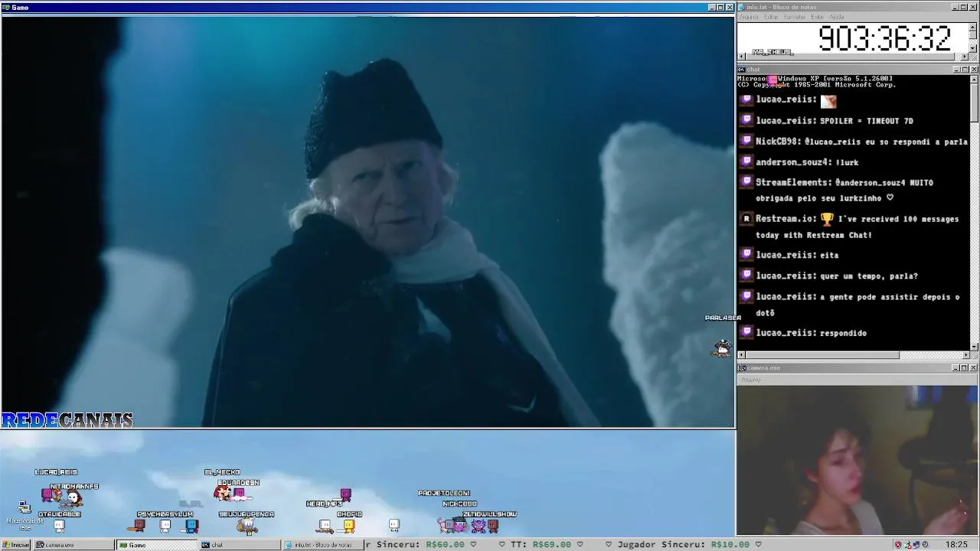The height and width of the screenshot is (551, 980).
Task: Click the NICKCB98 purple character sprite
Action: tap(459, 526)
